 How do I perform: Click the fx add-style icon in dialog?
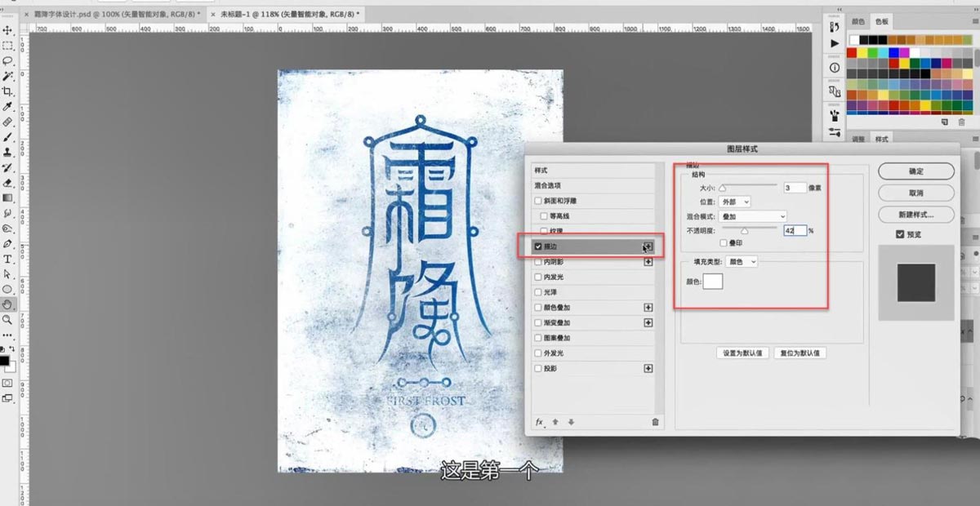[x=539, y=422]
